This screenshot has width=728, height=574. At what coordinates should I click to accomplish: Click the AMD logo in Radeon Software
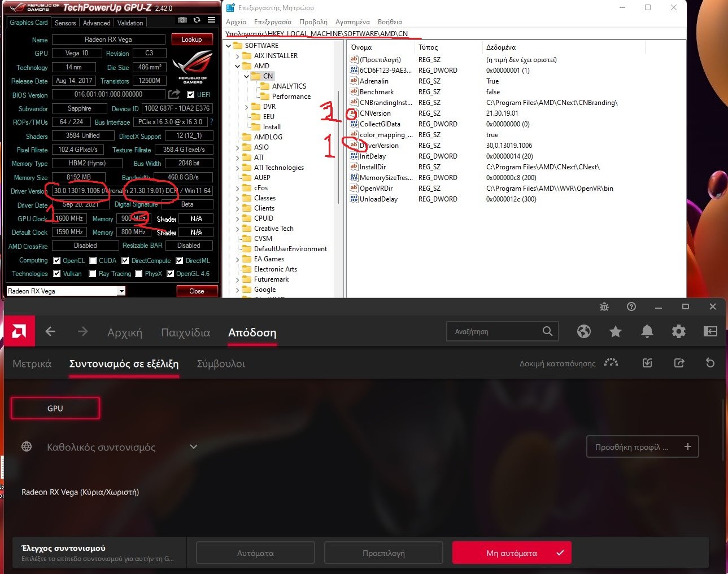pyautogui.click(x=19, y=331)
